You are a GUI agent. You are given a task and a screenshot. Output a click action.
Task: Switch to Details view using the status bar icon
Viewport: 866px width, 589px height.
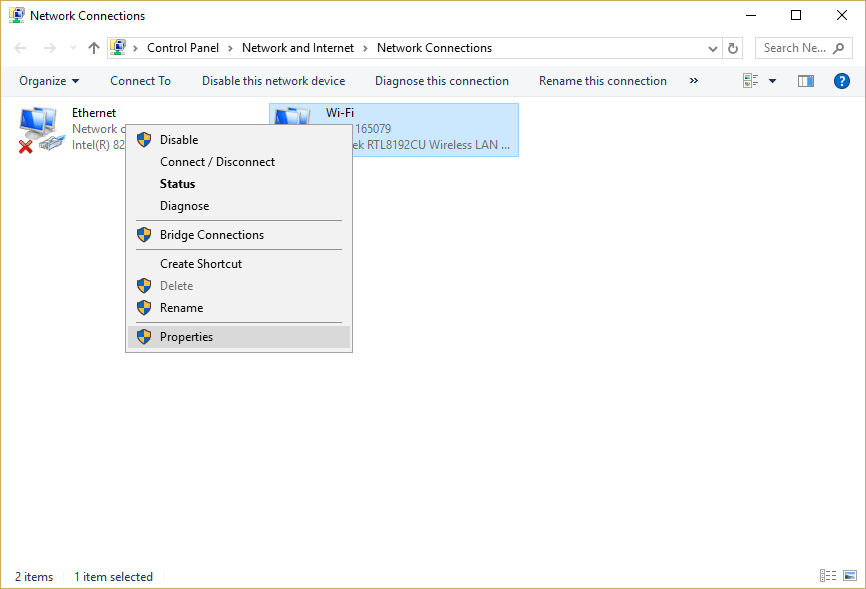point(828,575)
